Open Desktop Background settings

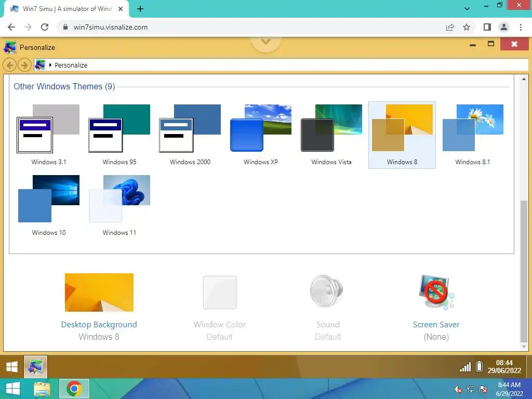(x=99, y=325)
